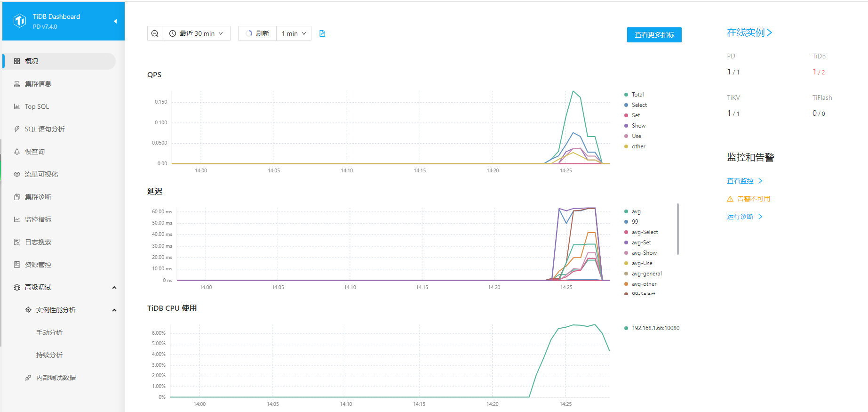This screenshot has width=868, height=412.
Task: Click the zoom out magnifier icon
Action: click(155, 33)
